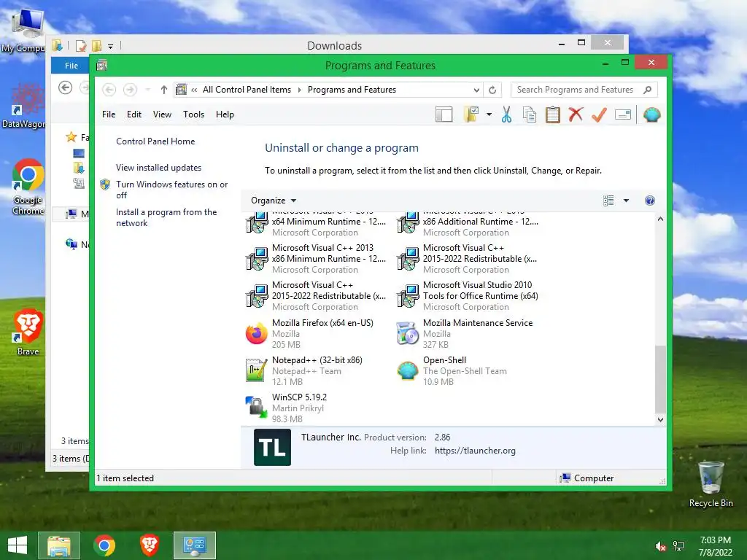Click the Control Panel taskbar button
The width and height of the screenshot is (747, 560).
pos(194,545)
